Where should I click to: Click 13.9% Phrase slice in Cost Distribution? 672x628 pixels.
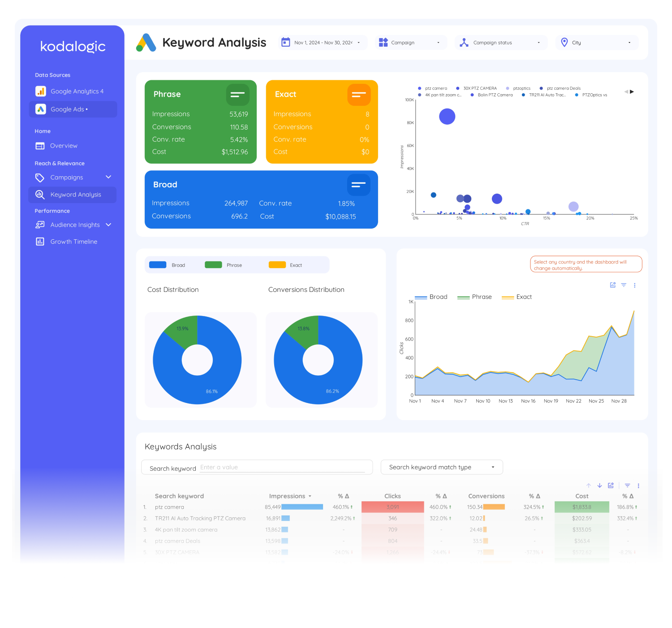[x=184, y=330]
